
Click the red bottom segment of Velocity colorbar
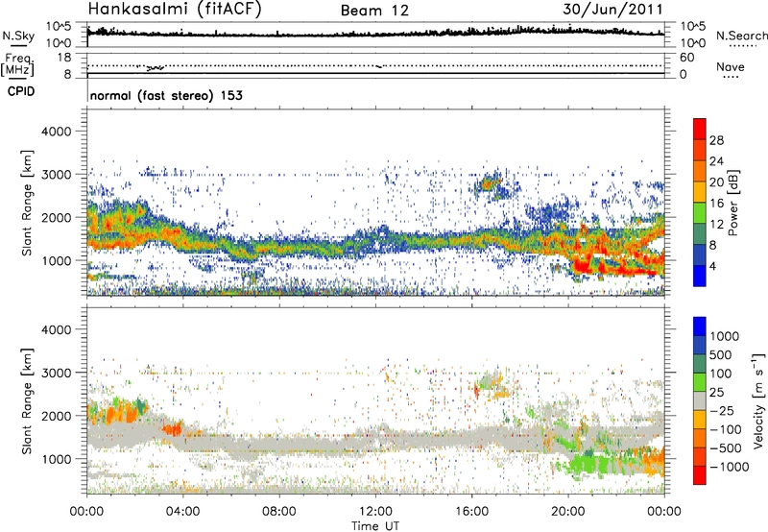pyautogui.click(x=700, y=475)
